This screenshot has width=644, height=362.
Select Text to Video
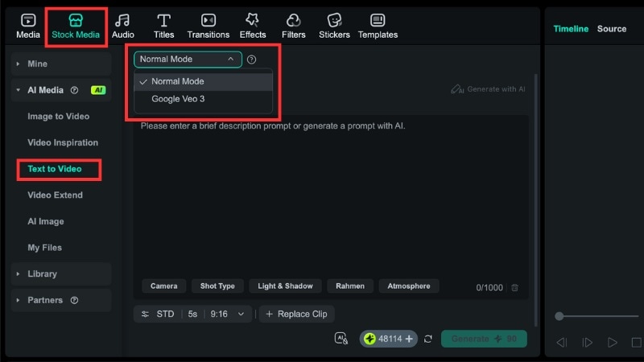click(55, 169)
